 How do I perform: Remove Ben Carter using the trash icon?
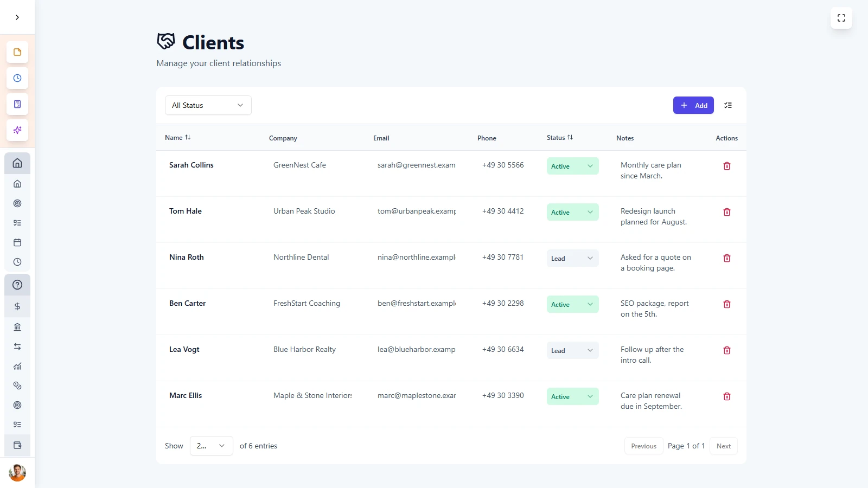pos(727,304)
